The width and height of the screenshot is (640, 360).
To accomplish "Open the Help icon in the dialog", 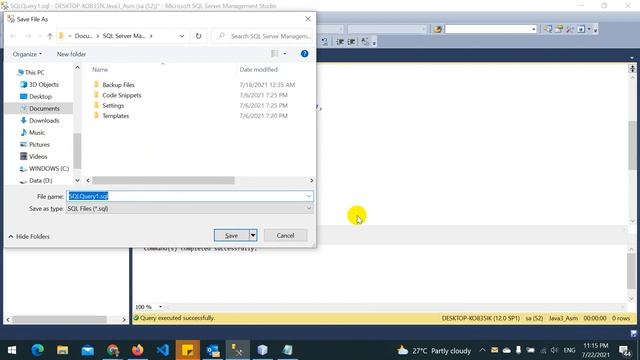I will (x=304, y=54).
